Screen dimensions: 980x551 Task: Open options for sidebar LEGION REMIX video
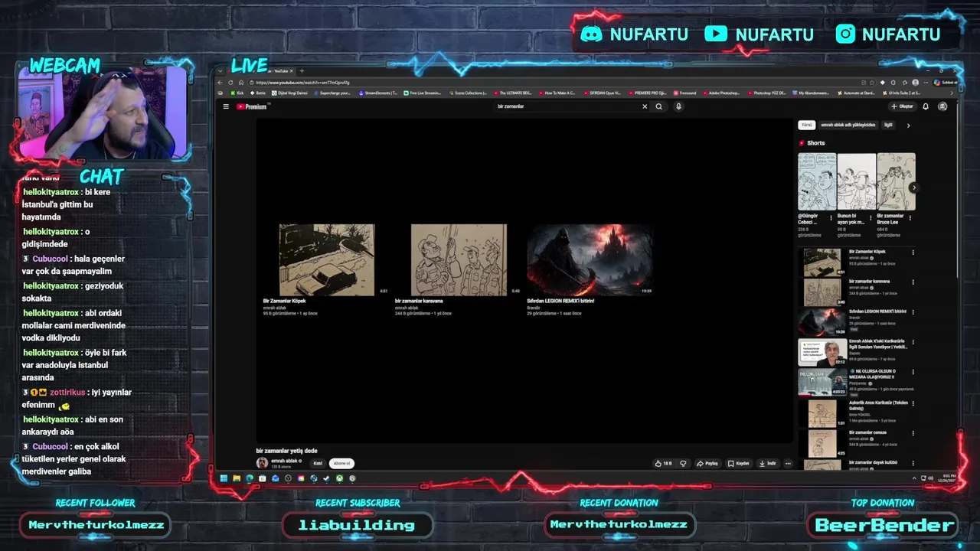point(913,311)
